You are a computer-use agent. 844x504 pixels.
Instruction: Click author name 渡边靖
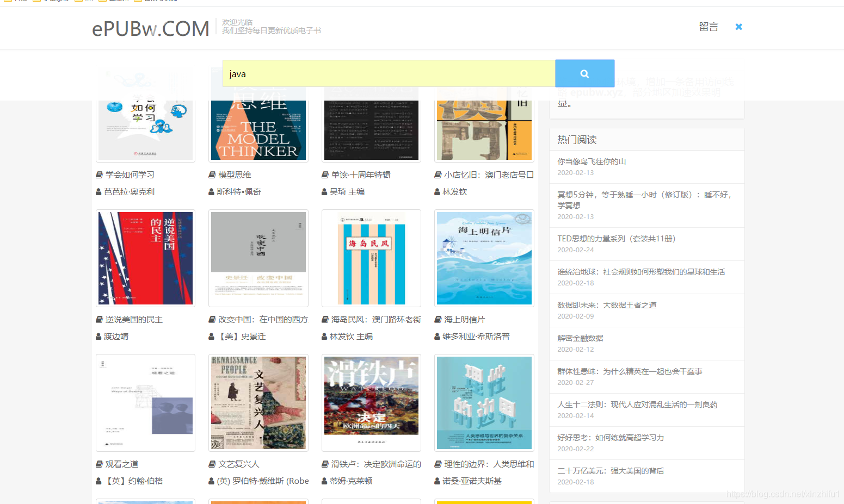pyautogui.click(x=116, y=337)
